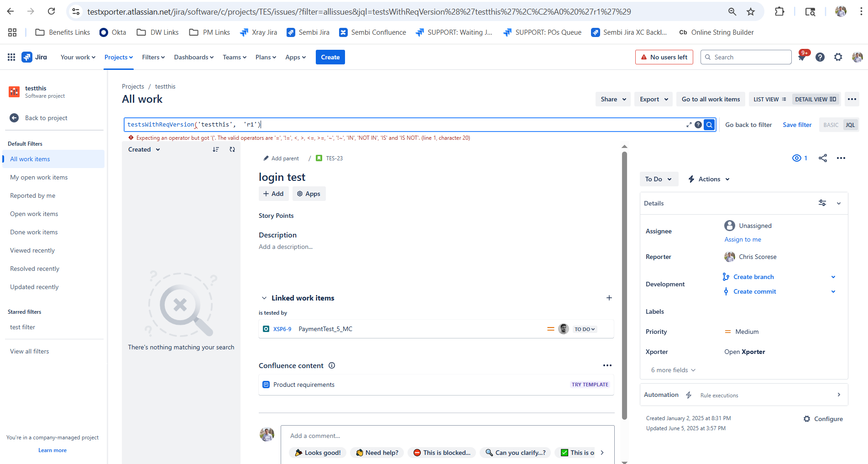868x464 pixels.
Task: Open linked issue XSP6-9
Action: (x=282, y=329)
